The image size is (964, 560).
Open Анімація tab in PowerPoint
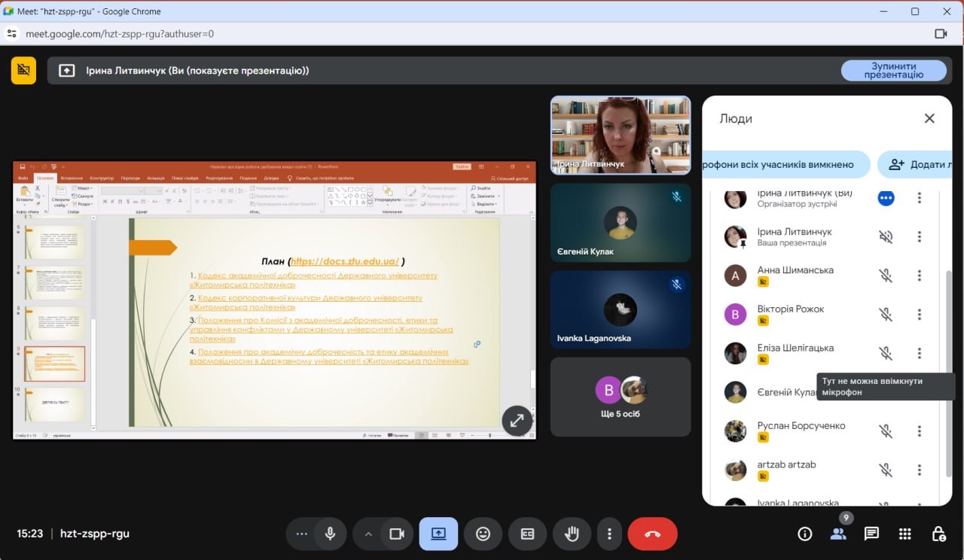tap(156, 178)
